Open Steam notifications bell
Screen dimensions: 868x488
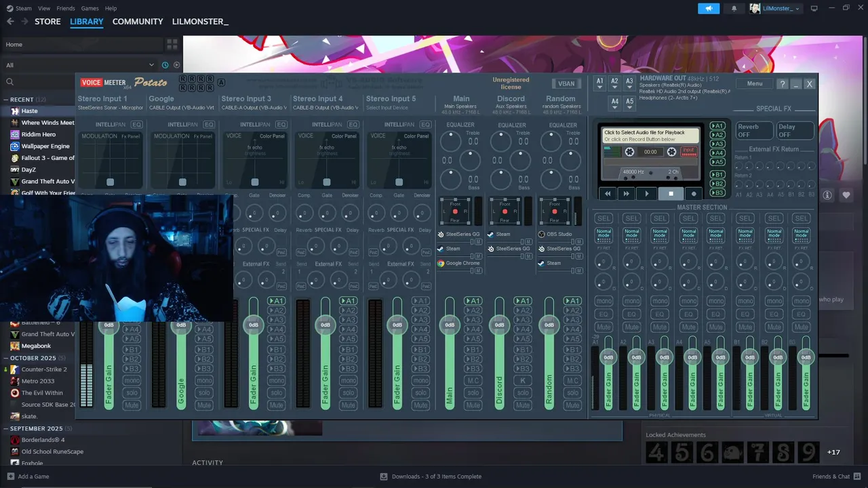coord(734,8)
